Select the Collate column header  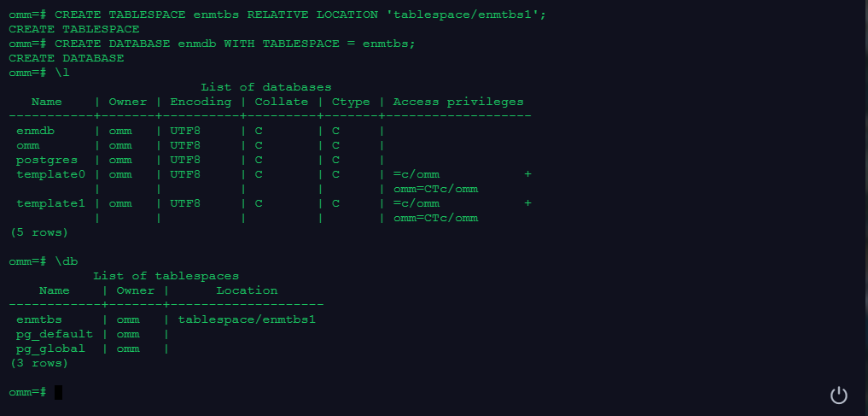280,102
